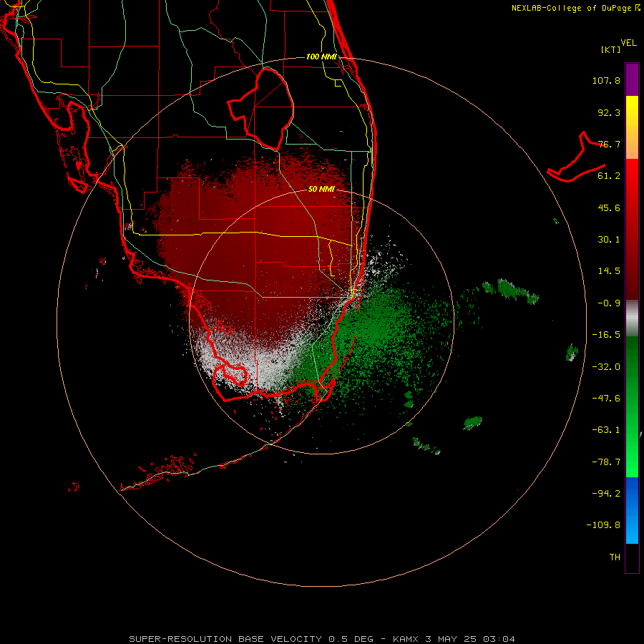Pick the light blue segment of color bar

[632, 528]
